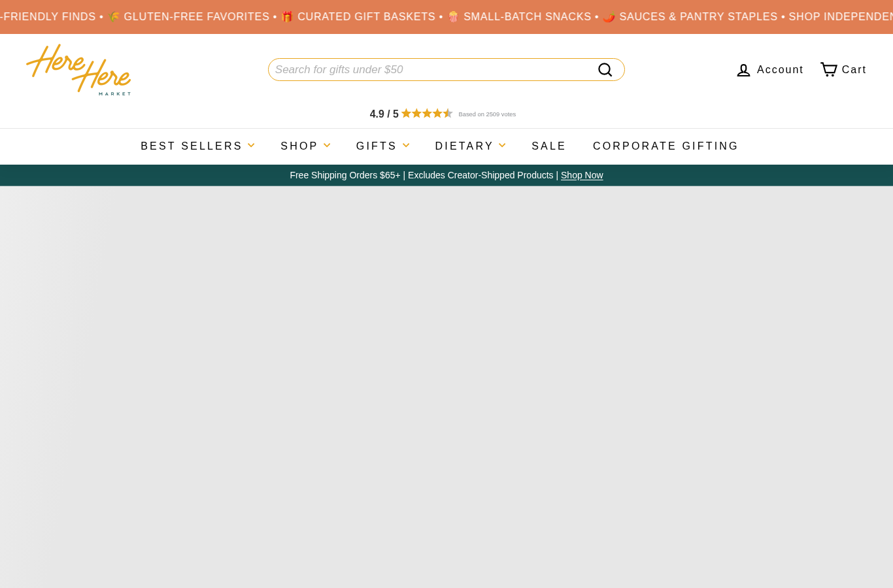
Task: Go to the SALE page
Action: point(548,146)
